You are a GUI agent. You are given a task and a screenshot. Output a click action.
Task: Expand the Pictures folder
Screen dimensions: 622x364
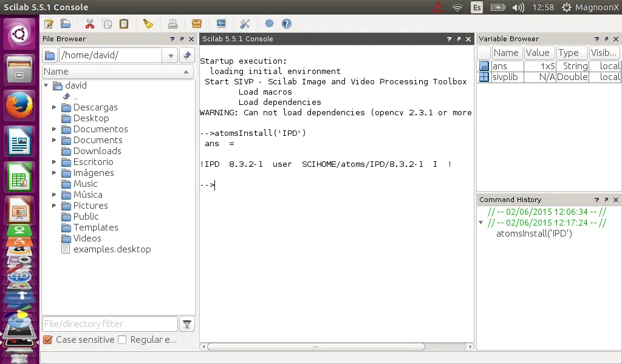pos(54,206)
